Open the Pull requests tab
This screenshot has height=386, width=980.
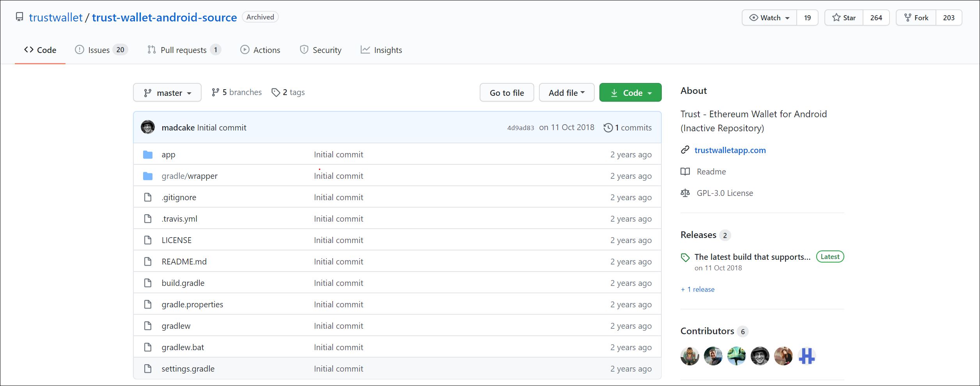tap(184, 50)
